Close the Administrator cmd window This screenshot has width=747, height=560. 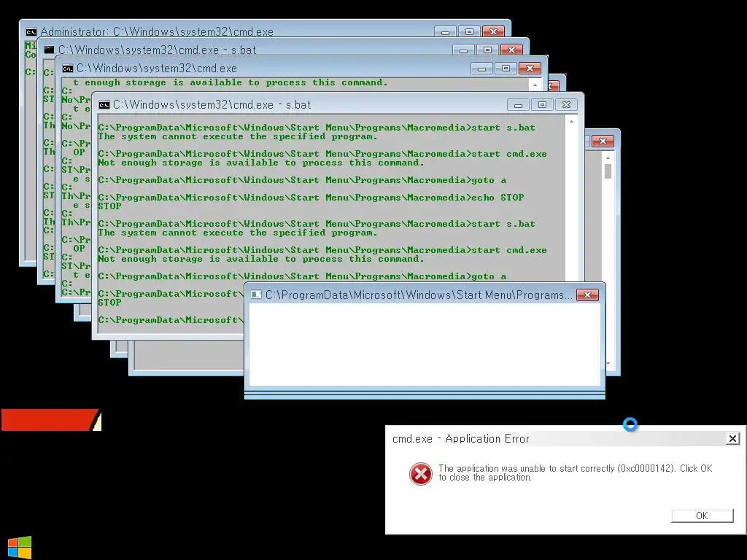(494, 32)
